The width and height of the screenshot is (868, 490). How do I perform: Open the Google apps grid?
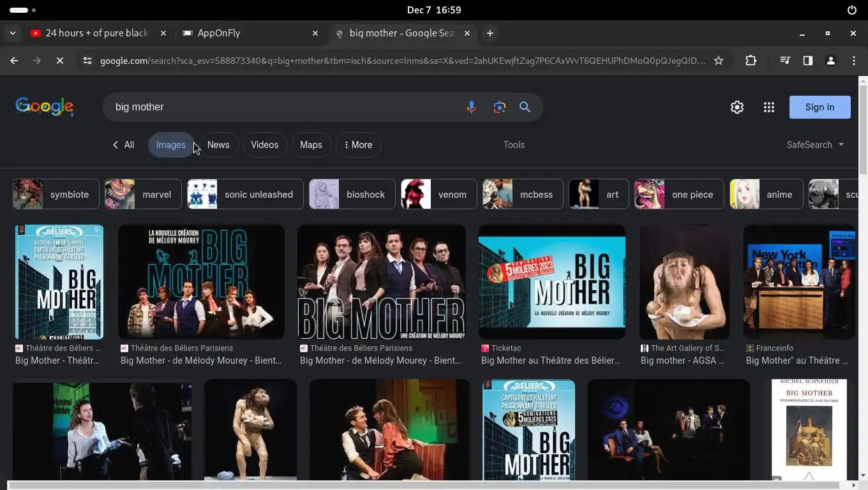click(768, 107)
